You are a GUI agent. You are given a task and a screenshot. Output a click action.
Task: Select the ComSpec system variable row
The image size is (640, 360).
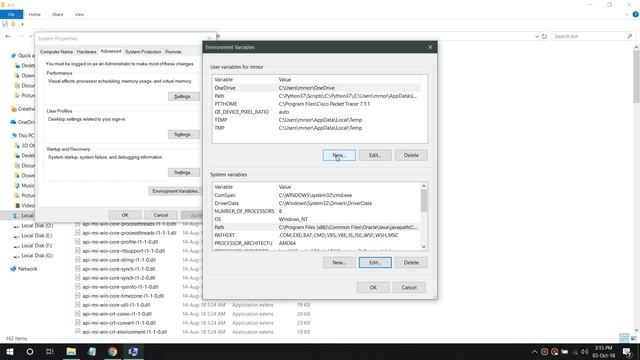(x=316, y=195)
